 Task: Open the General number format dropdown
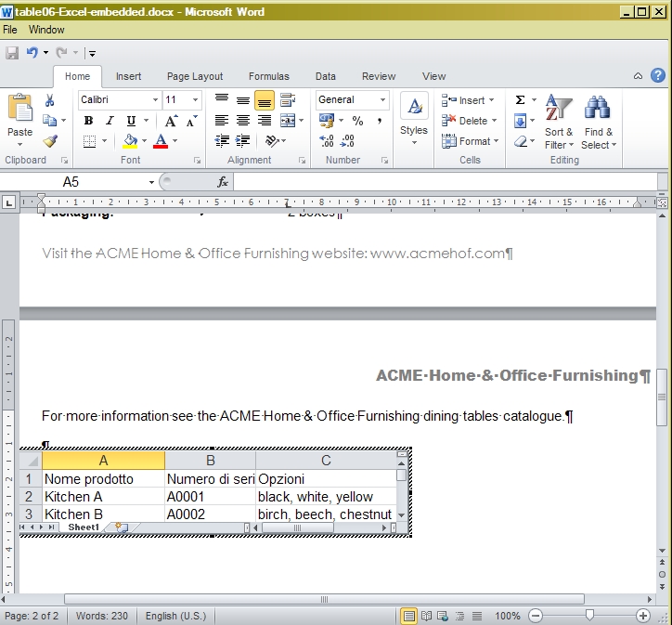pyautogui.click(x=382, y=100)
